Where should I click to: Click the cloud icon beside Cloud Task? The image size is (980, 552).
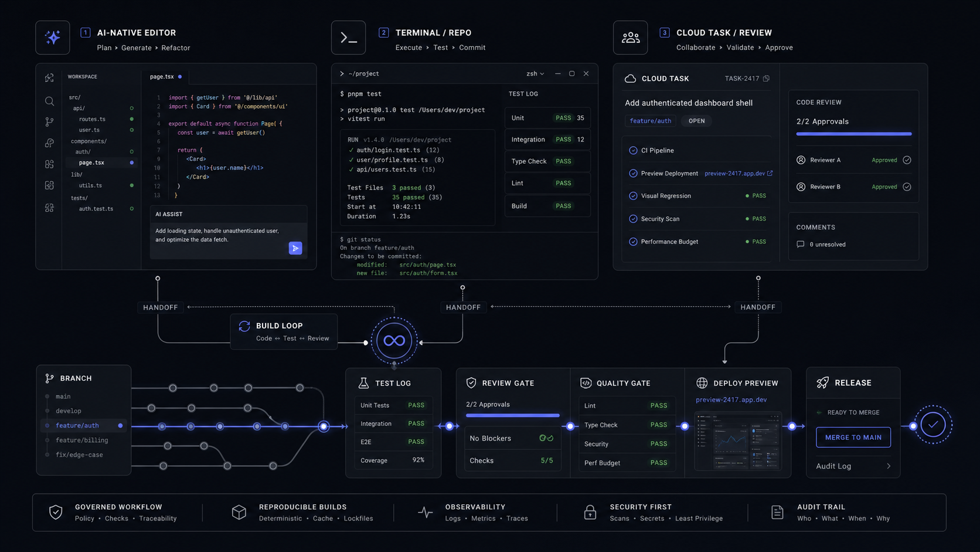tap(630, 79)
